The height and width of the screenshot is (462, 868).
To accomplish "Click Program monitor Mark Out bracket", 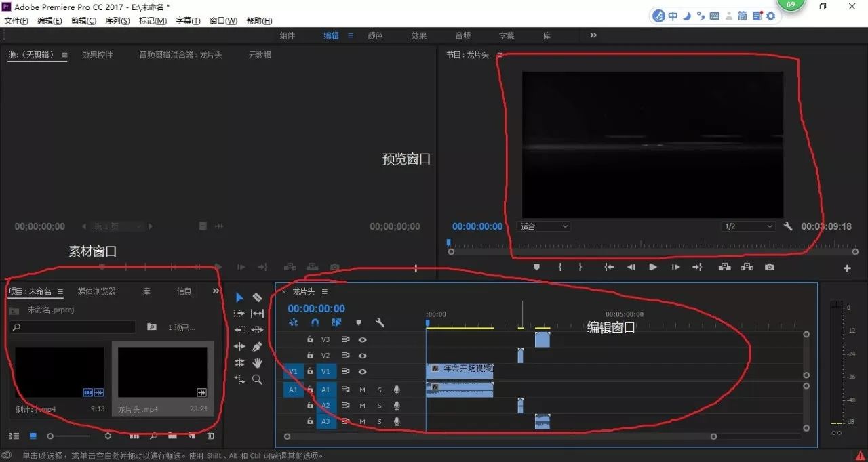I will pos(580,268).
